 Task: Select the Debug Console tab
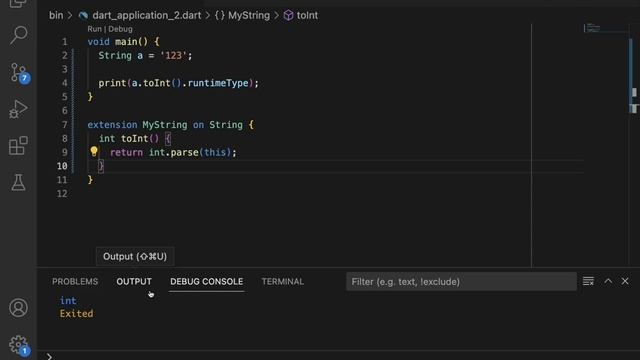tap(207, 282)
